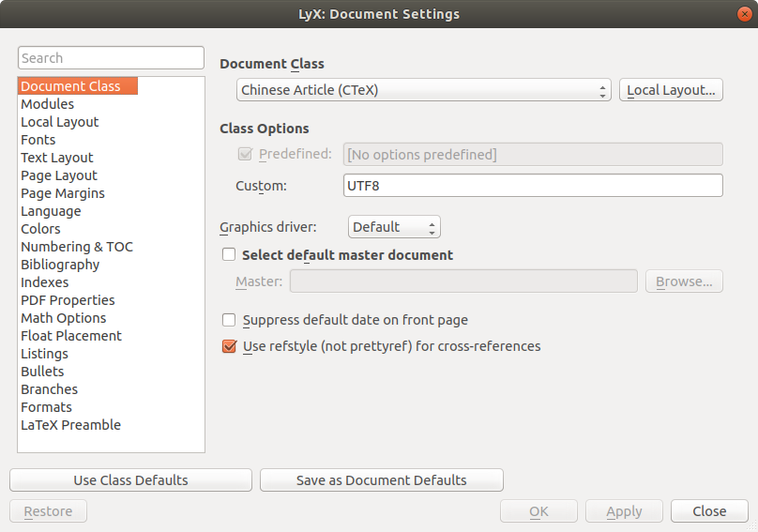
Task: Select PDF Properties from the list
Action: (x=68, y=300)
